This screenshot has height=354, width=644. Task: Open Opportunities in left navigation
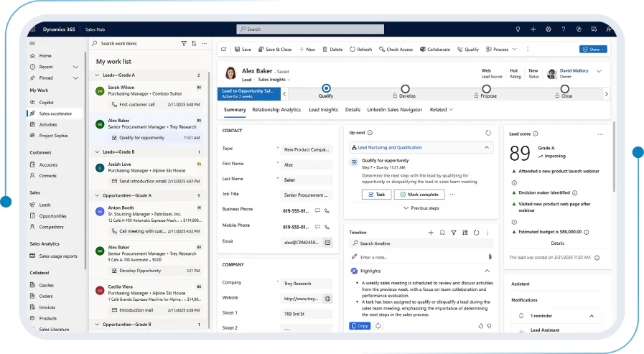(52, 216)
